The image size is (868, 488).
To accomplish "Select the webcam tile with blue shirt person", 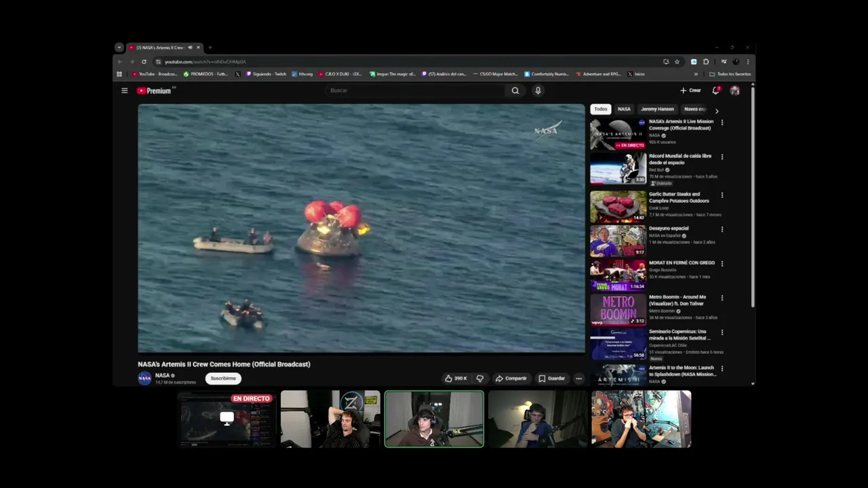I will point(538,419).
